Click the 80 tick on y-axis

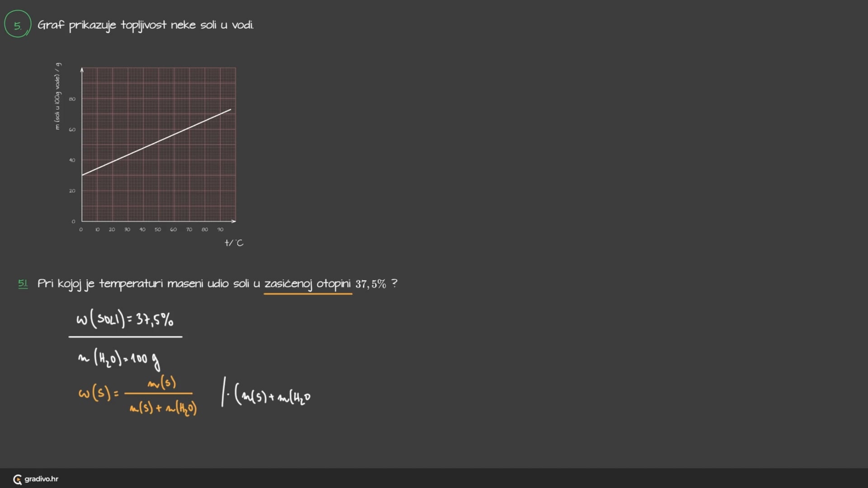click(72, 99)
